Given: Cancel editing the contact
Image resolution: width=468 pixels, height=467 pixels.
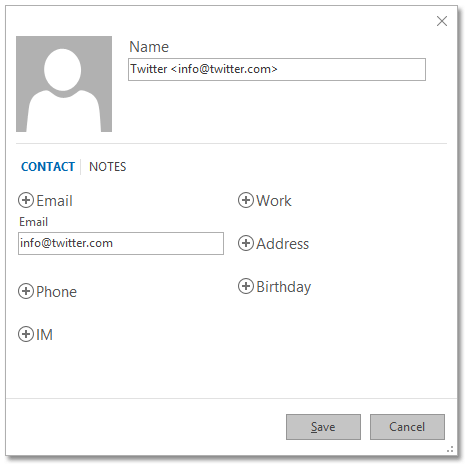Looking at the screenshot, I should point(407,427).
